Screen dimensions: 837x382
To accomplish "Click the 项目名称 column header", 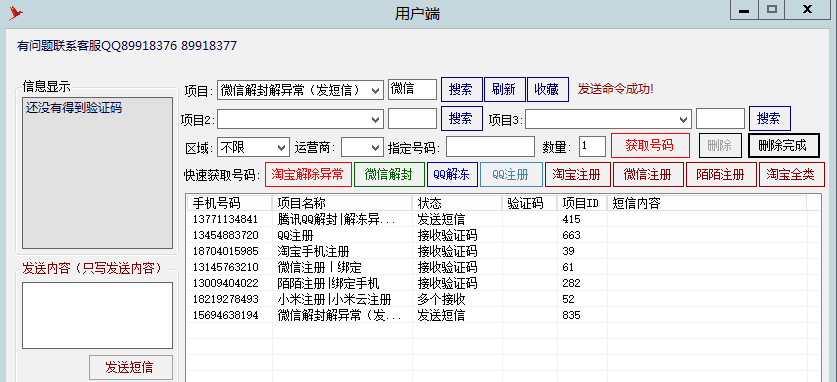I will click(342, 203).
